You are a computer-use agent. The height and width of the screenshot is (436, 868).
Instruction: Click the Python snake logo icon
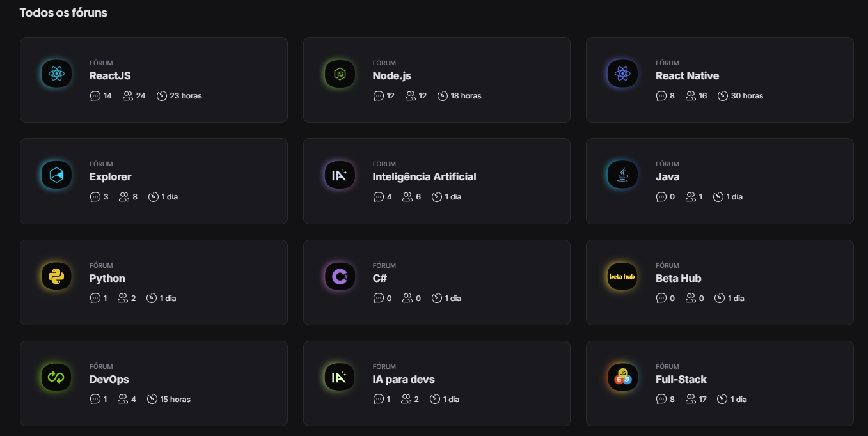[x=56, y=277]
